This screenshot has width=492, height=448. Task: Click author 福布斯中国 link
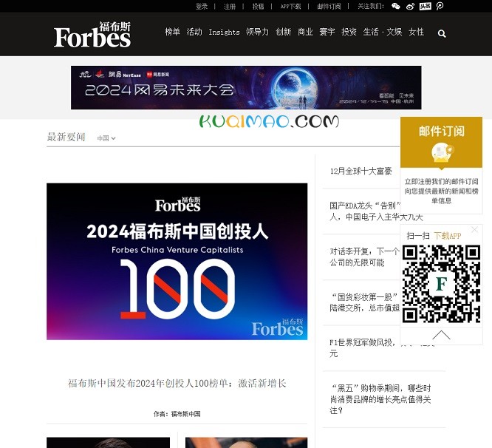pos(185,414)
